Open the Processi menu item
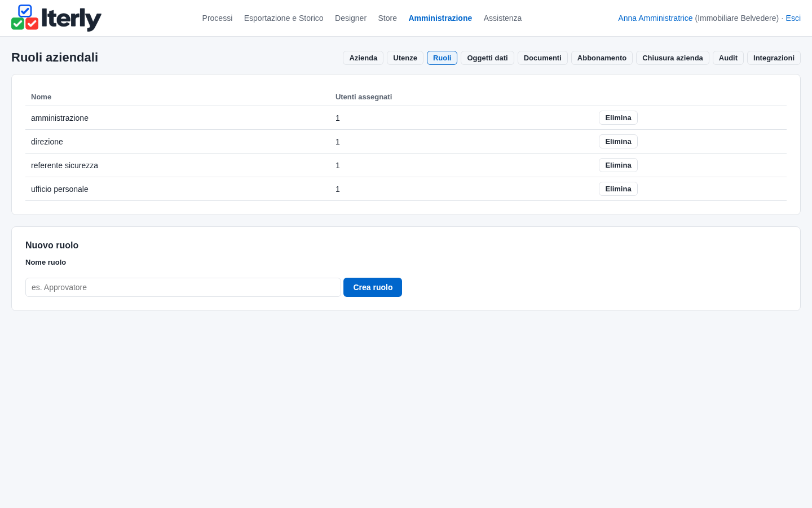 tap(217, 18)
